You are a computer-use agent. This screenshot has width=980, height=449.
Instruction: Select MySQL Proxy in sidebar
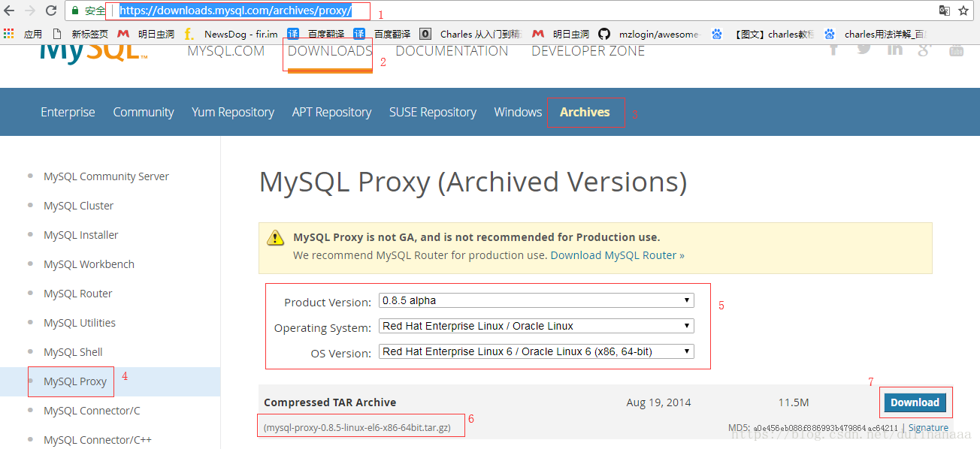[x=75, y=381]
